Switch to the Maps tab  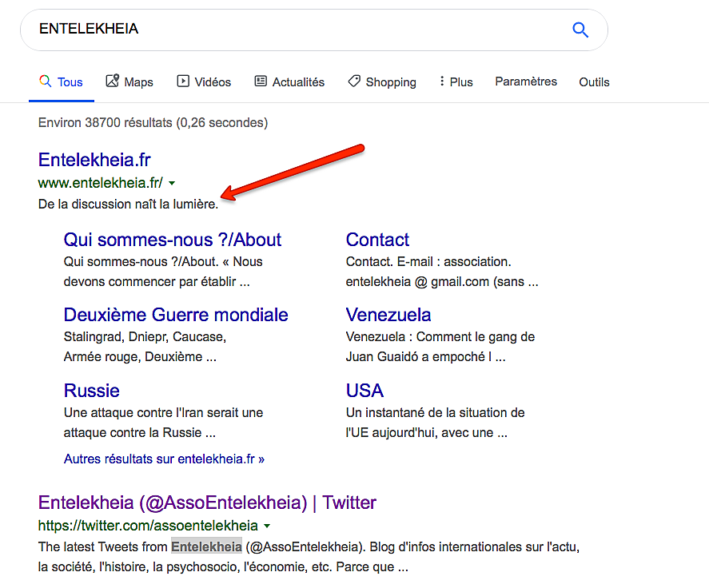(x=129, y=81)
